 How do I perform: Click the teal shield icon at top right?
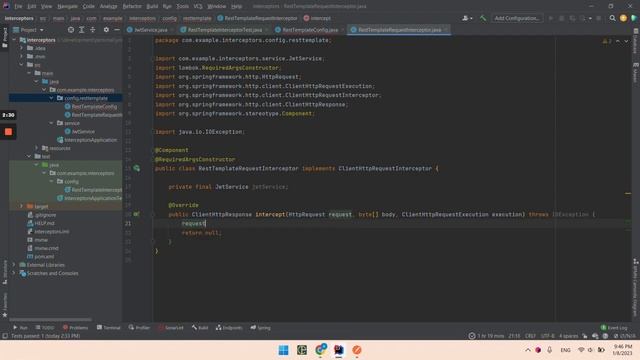click(x=634, y=18)
